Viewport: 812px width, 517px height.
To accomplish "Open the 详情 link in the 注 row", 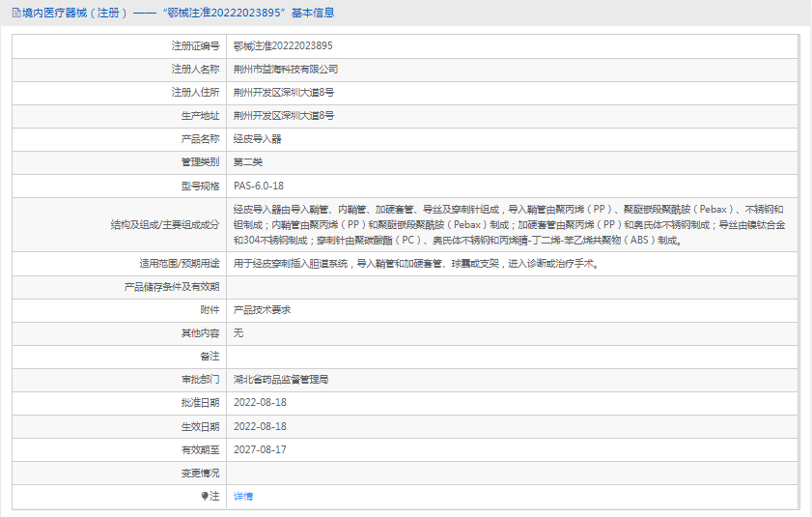I will (x=243, y=497).
